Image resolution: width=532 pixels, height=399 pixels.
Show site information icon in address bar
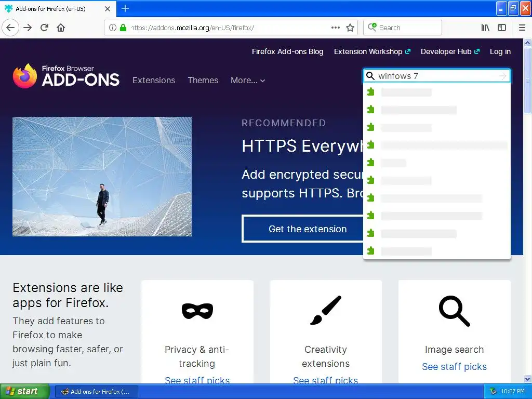(113, 28)
